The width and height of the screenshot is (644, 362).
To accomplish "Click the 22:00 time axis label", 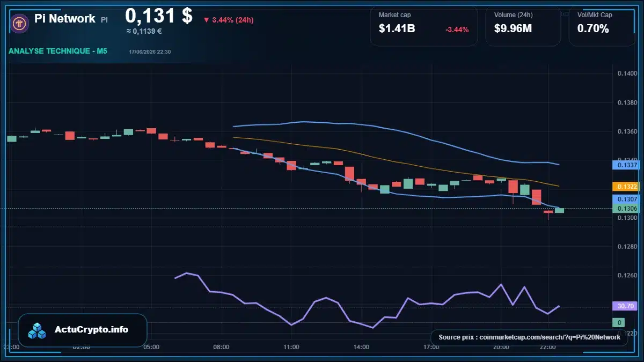I will click(x=547, y=347).
